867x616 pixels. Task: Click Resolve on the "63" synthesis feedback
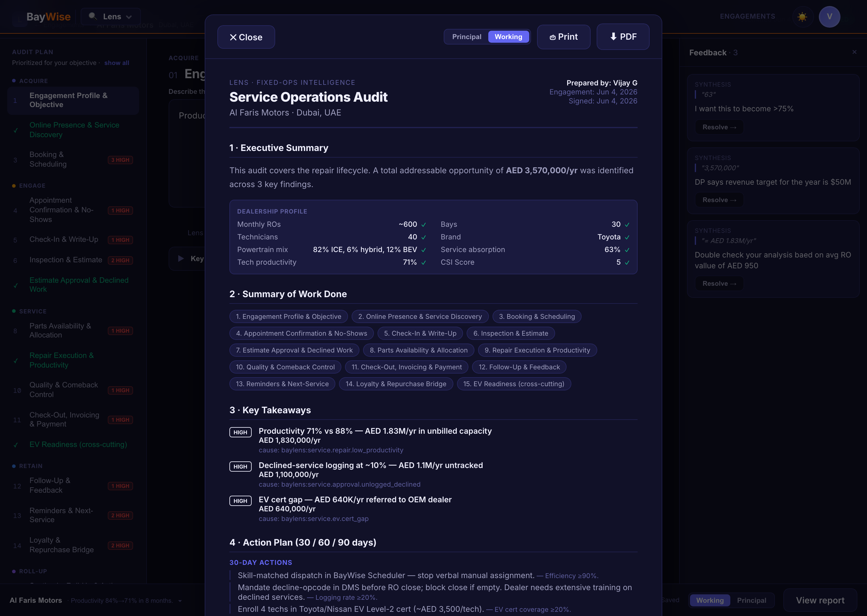pos(719,127)
